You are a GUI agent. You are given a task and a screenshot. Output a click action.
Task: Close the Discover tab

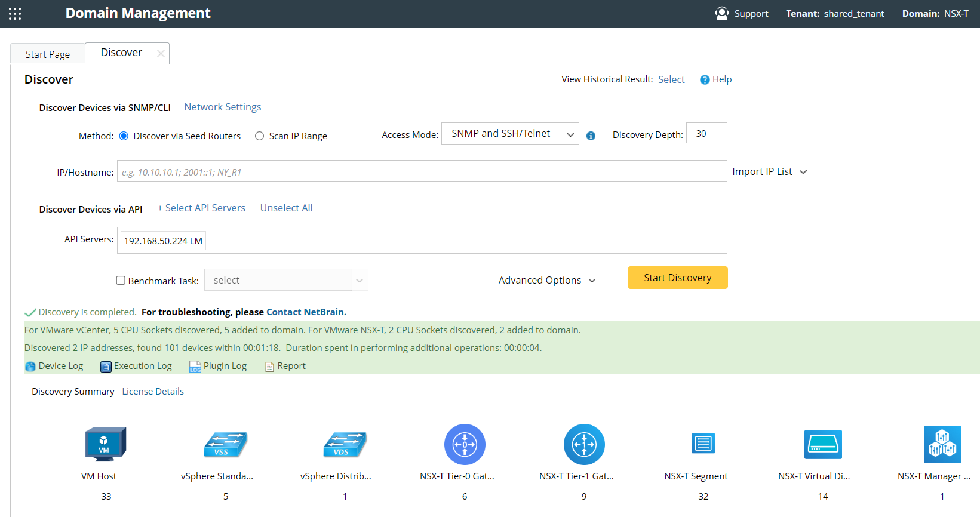pos(161,53)
